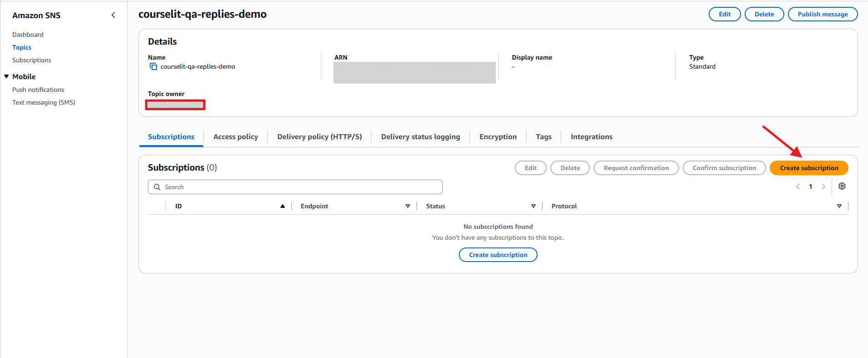Open the subscriptions table preferences gear
Viewport: 868px width, 358px height.
coord(842,187)
